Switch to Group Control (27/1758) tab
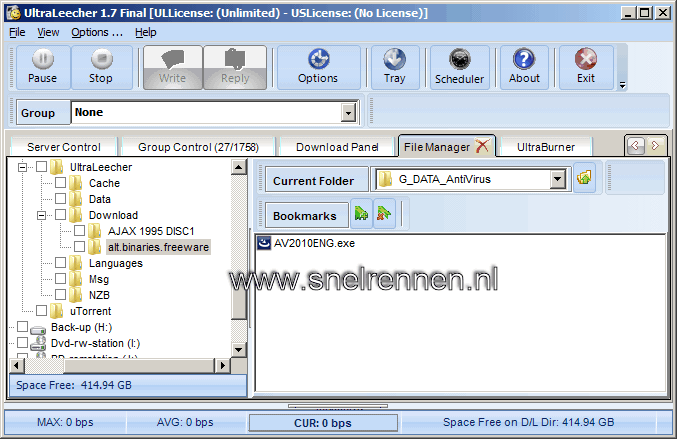Image resolution: width=677 pixels, height=439 pixels. click(x=198, y=147)
